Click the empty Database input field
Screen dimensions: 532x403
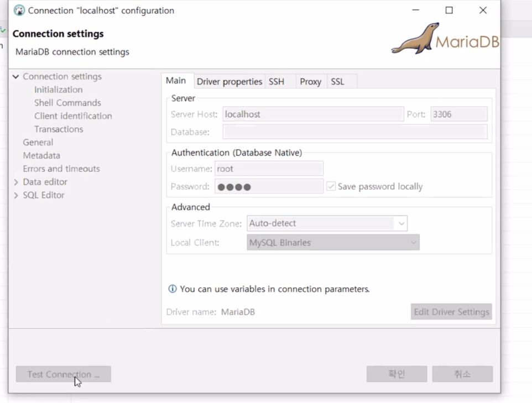coord(355,132)
